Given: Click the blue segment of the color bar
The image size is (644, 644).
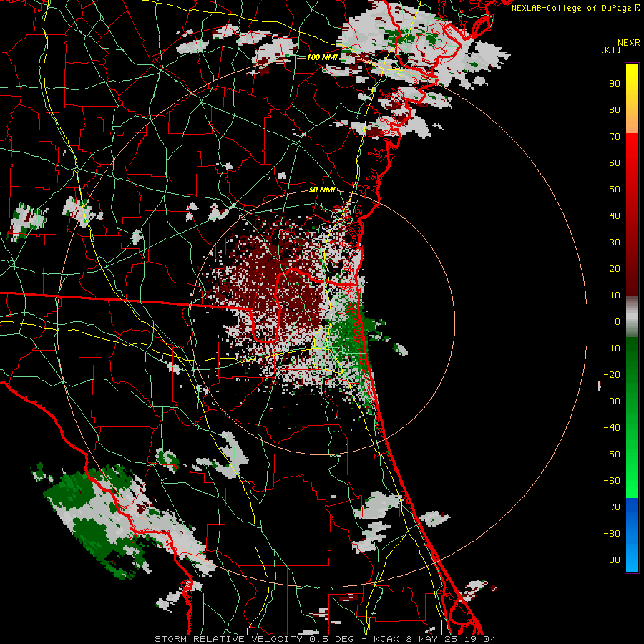Looking at the screenshot, I should point(632,535).
